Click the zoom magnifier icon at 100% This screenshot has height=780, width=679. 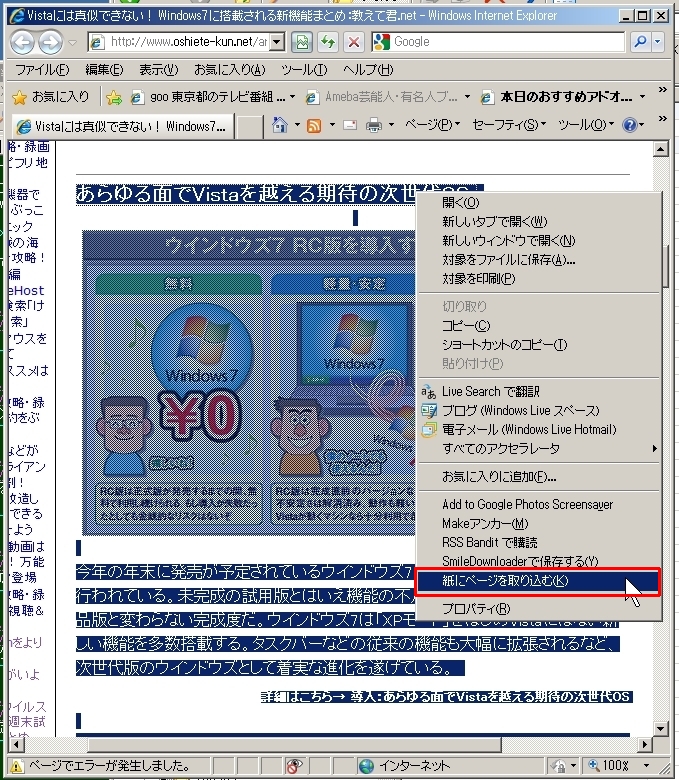(593, 765)
